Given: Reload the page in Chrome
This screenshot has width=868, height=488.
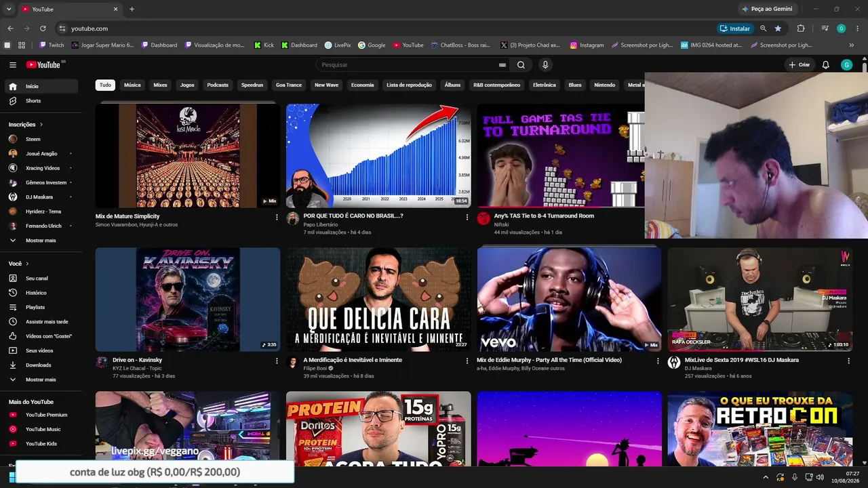Looking at the screenshot, I should (43, 28).
